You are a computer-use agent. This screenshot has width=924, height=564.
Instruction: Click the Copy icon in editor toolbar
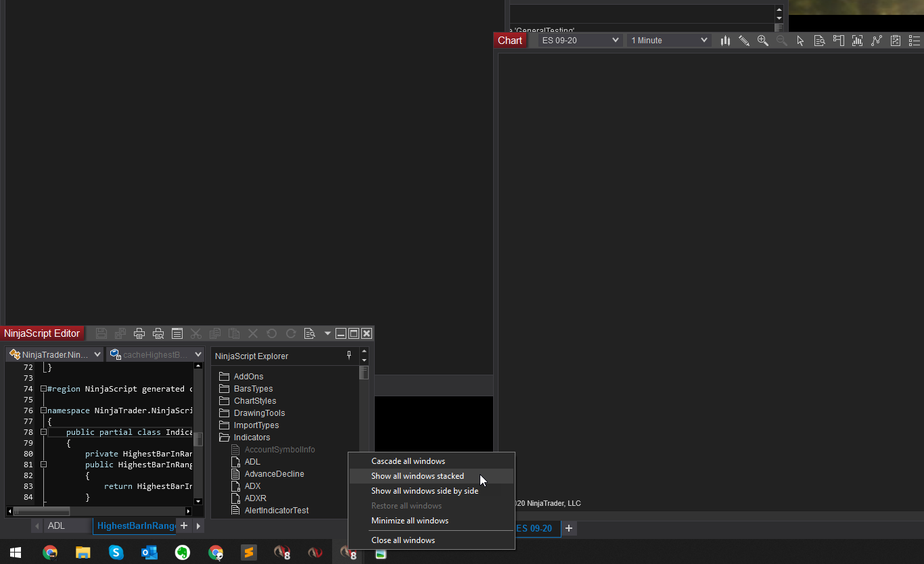(215, 333)
